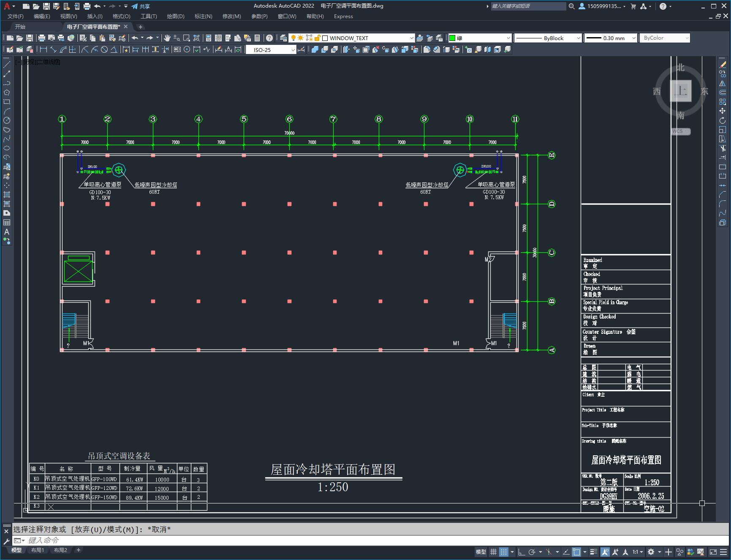This screenshot has height=560, width=731.
Task: Click the Plot printer icon in standard toolbar
Action: tap(41, 38)
